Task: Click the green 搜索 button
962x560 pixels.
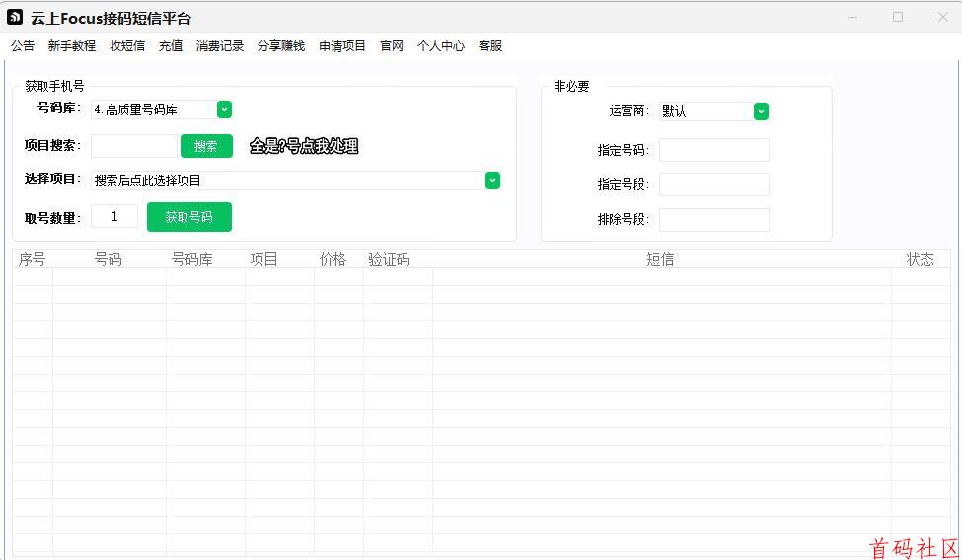Action: (206, 146)
